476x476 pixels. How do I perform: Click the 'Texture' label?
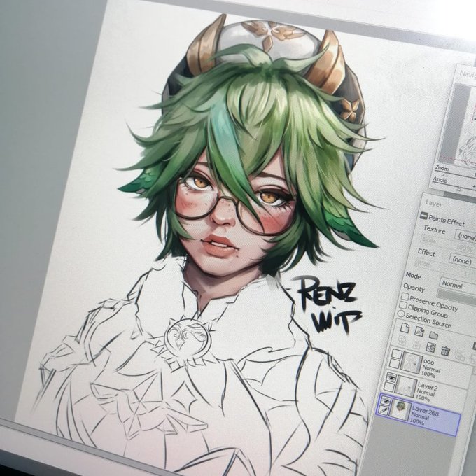(x=435, y=230)
